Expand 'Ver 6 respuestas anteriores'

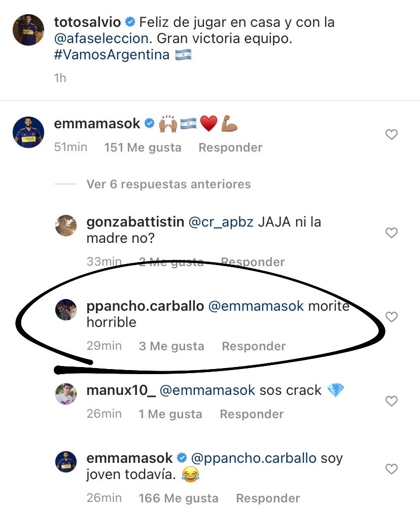[168, 184]
